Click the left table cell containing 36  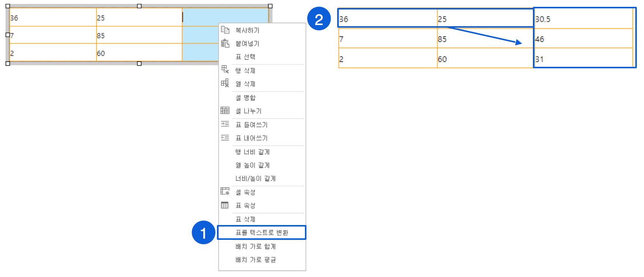(53, 17)
